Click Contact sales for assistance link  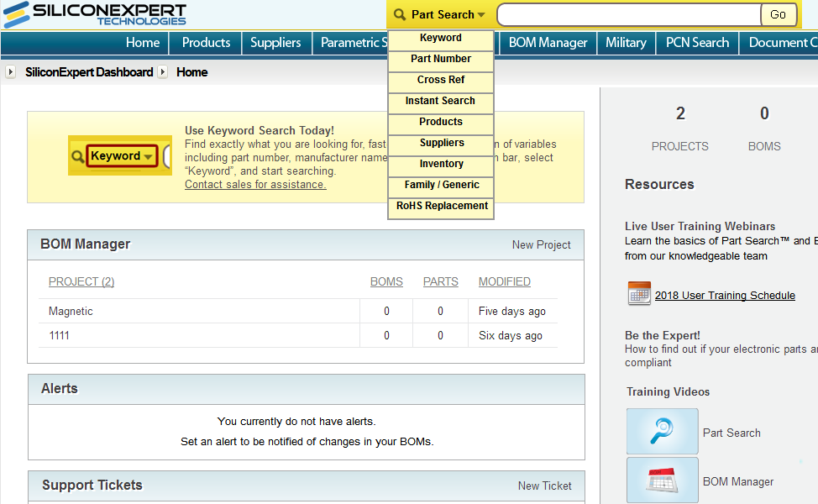255,185
